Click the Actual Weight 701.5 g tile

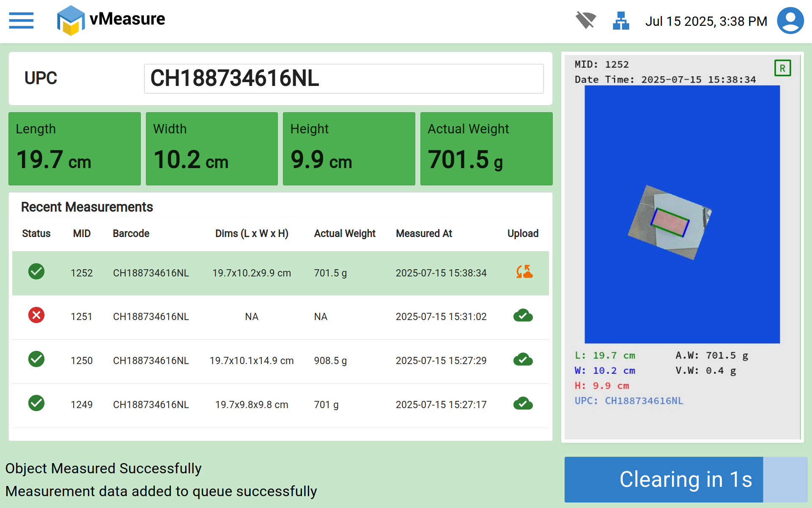486,149
